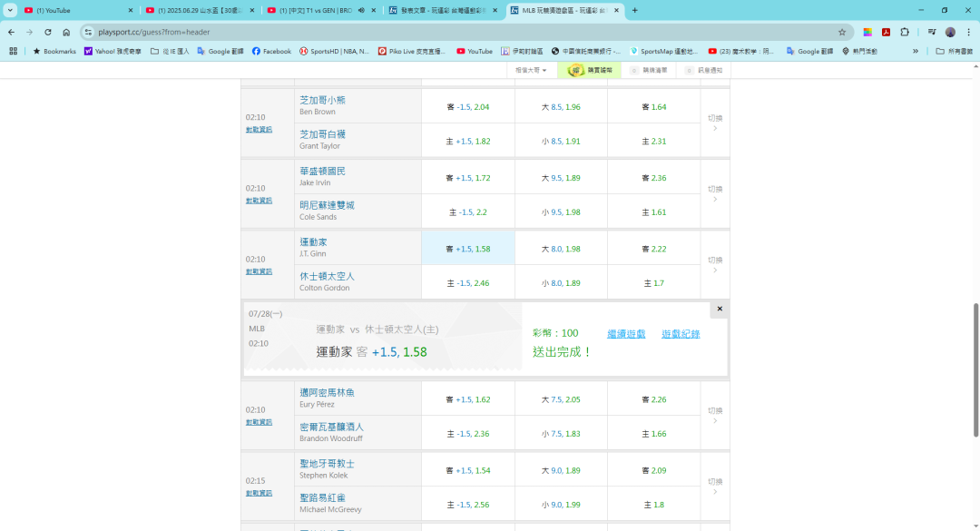Open the Chrome apps grid icon
The width and height of the screenshot is (980, 531).
click(x=13, y=52)
